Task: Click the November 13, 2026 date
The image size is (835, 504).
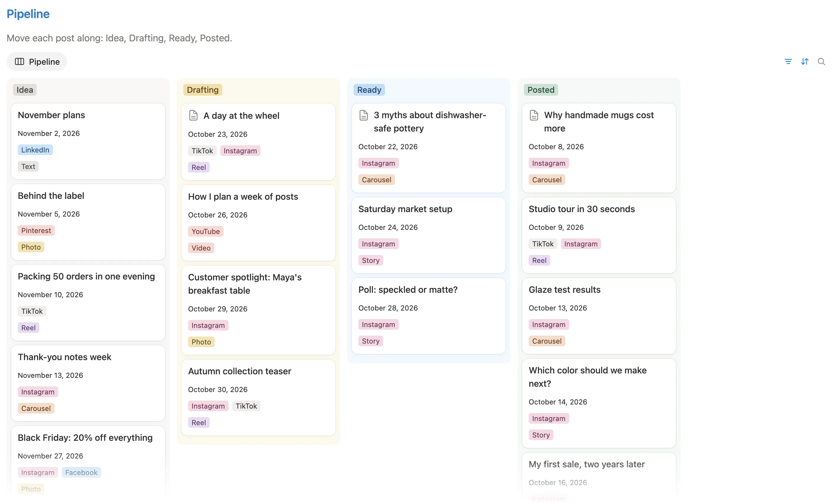Action: point(51,375)
